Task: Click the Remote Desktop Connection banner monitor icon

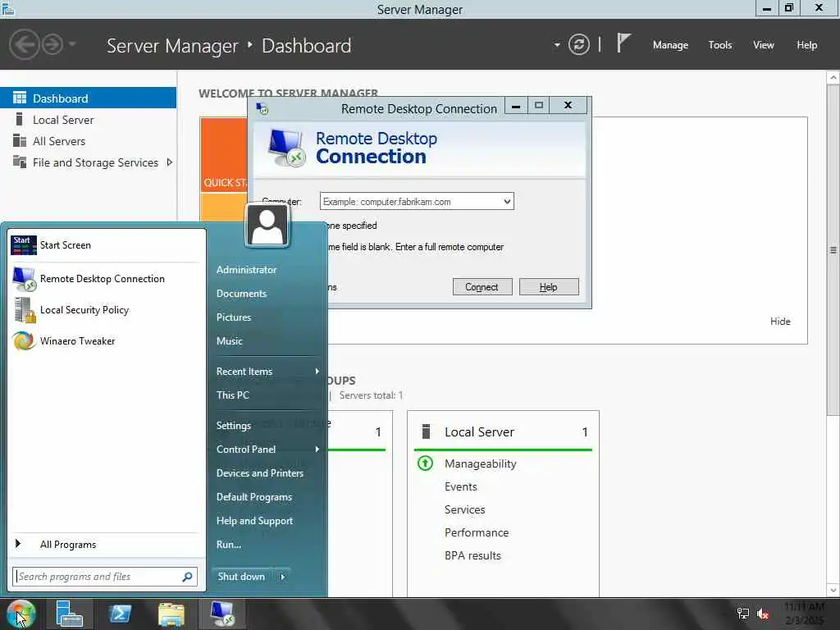Action: pyautogui.click(x=286, y=148)
